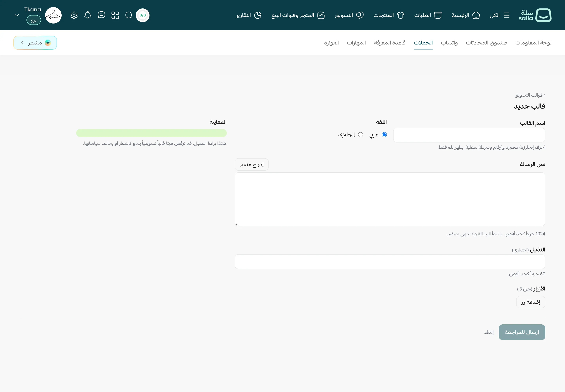Click إرسال للمراجعة submit button

[x=522, y=332]
